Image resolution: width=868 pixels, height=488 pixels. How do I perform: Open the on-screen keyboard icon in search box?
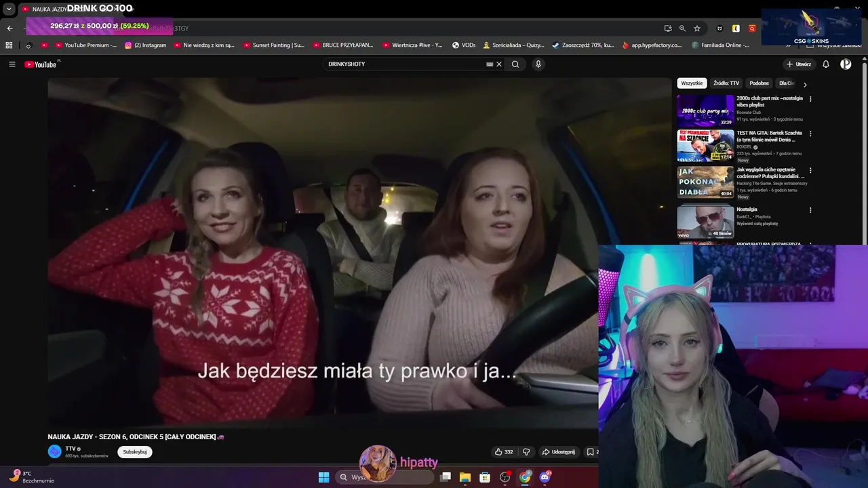490,64
